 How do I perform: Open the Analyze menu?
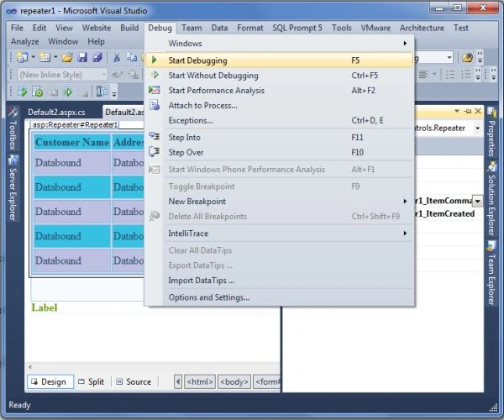(24, 42)
